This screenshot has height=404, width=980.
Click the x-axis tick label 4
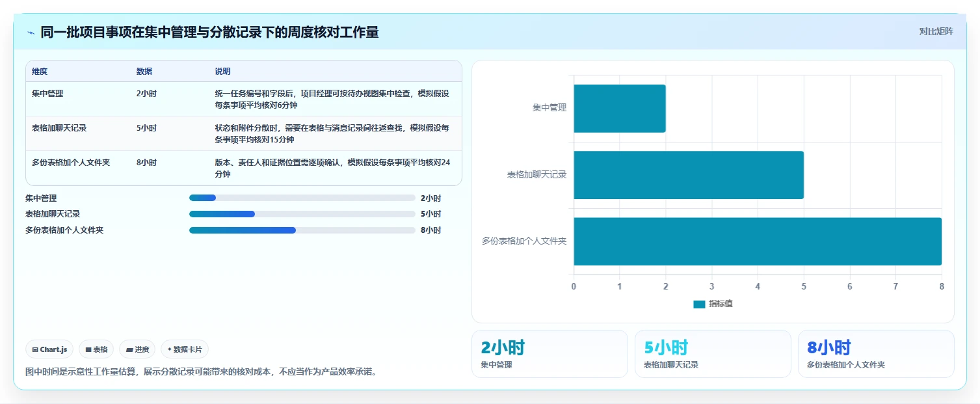(758, 286)
